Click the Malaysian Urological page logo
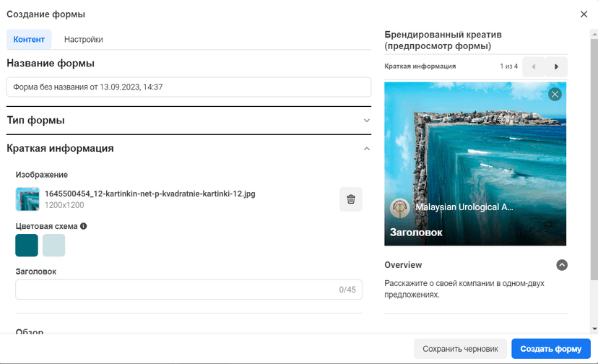Image resolution: width=598 pixels, height=364 pixels. (399, 207)
